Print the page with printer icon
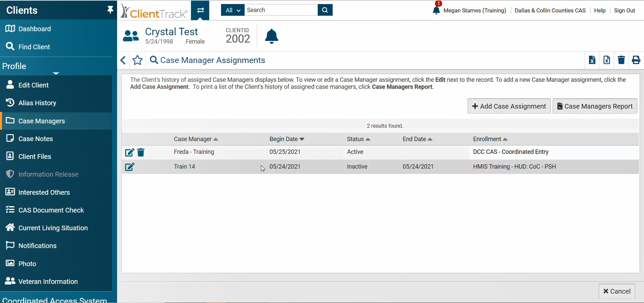 (636, 60)
